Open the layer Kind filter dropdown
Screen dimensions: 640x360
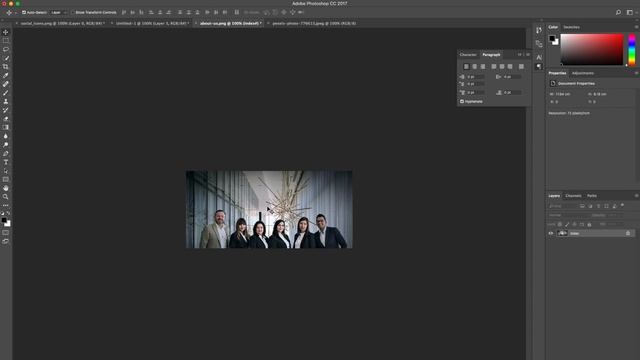point(562,206)
